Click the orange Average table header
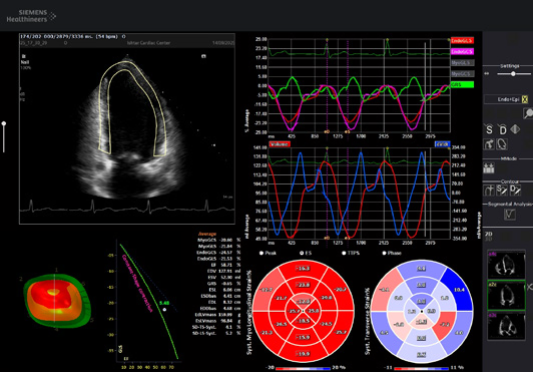This screenshot has width=533, height=372. 207,234
